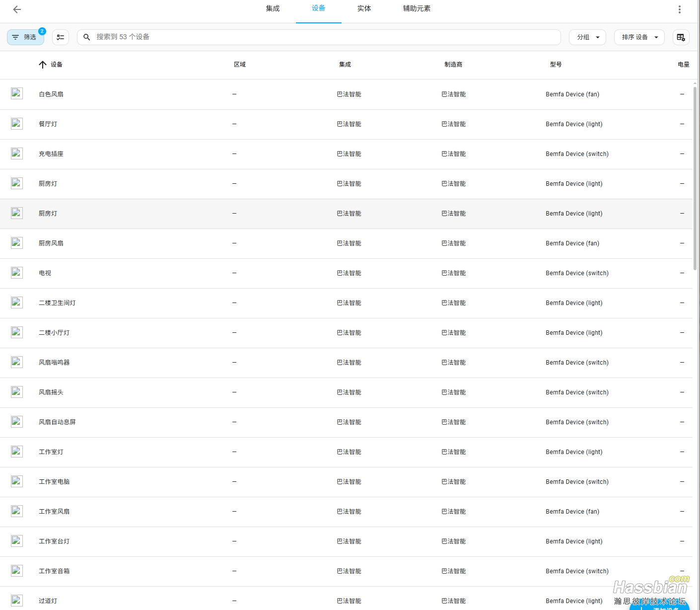Click the icon of 风扇自动息屏 row
This screenshot has height=610, width=700.
[17, 422]
